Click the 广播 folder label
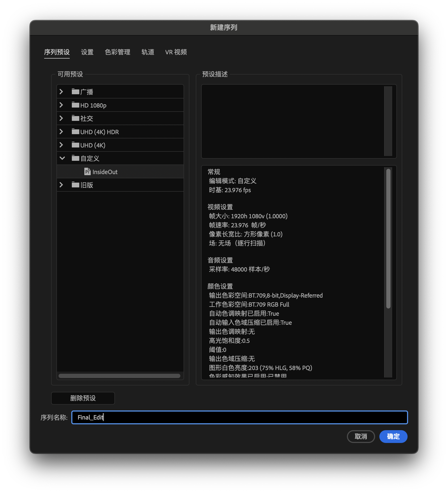Image resolution: width=448 pixels, height=493 pixels. tap(87, 92)
